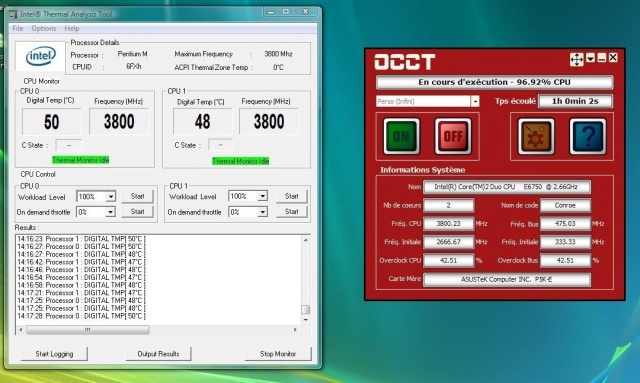
Task: Click CPU 1 Frequency value 3800
Action: pos(269,121)
